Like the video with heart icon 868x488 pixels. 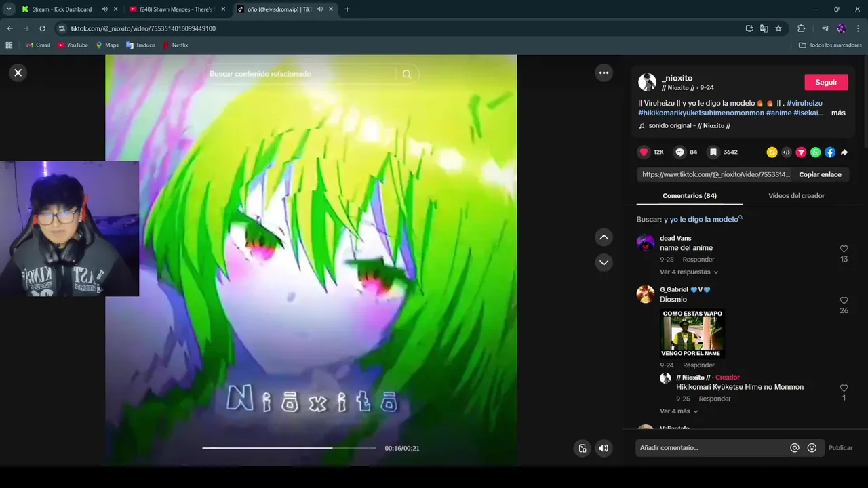(644, 152)
